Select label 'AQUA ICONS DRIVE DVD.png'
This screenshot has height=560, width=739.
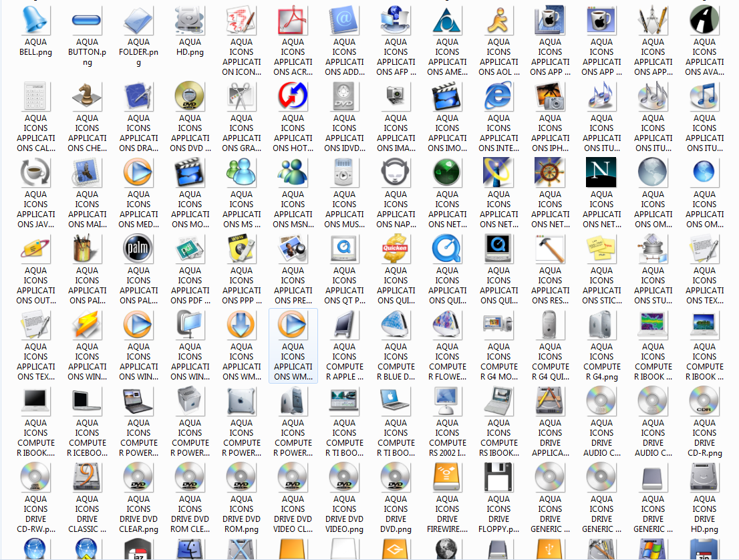(x=396, y=514)
